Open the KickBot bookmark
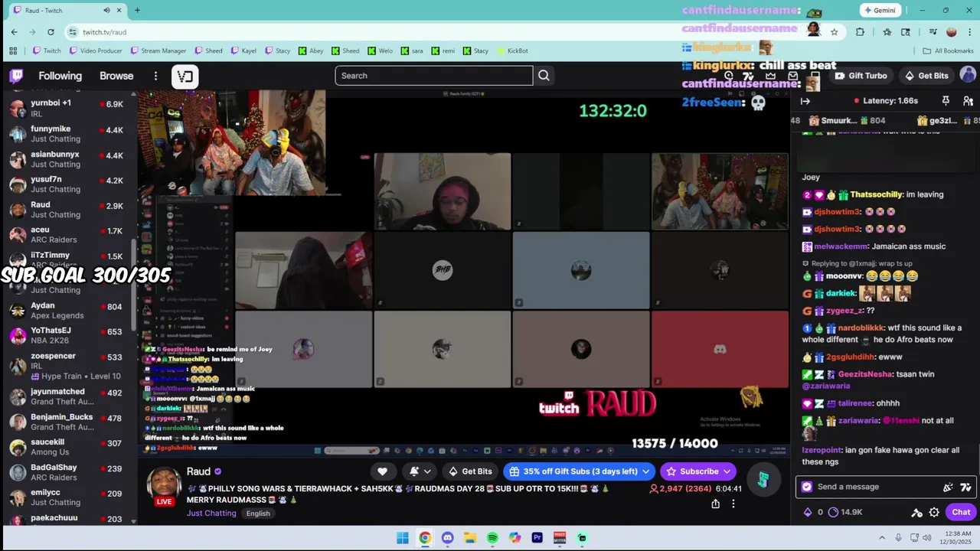This screenshot has height=551, width=980. [512, 51]
